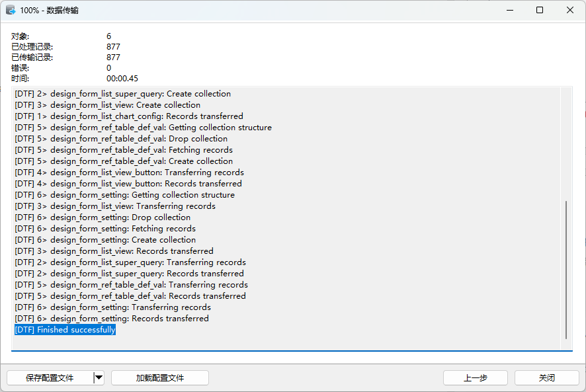Click the blue progress bar under the log
586x392 pixels.
(292, 351)
